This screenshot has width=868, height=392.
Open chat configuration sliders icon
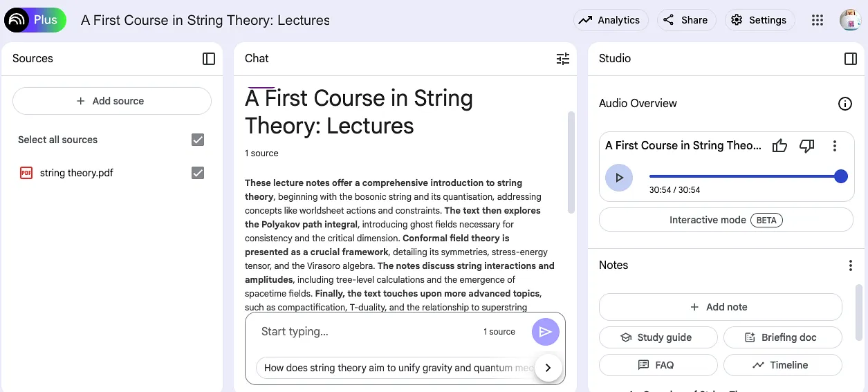(563, 59)
